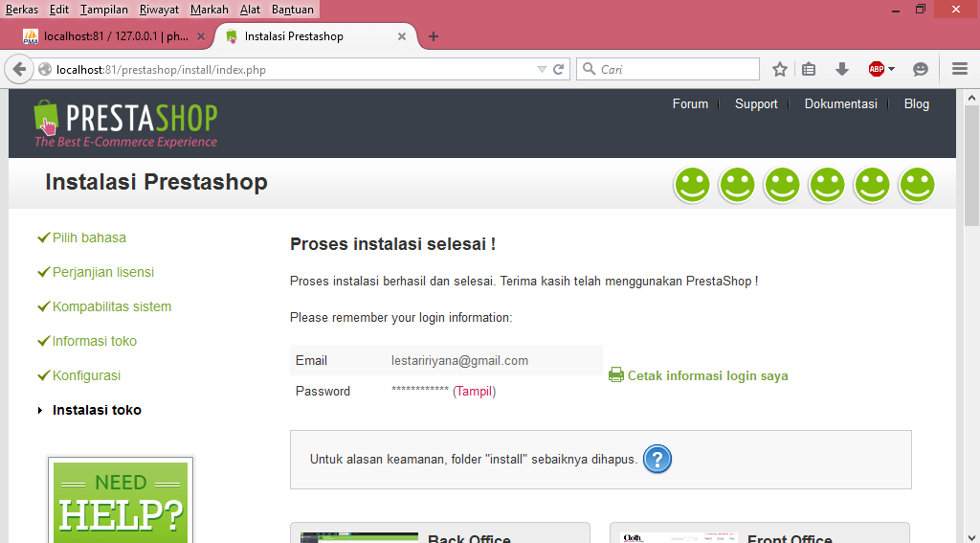
Task: Open the Bantuan menu
Action: (293, 10)
